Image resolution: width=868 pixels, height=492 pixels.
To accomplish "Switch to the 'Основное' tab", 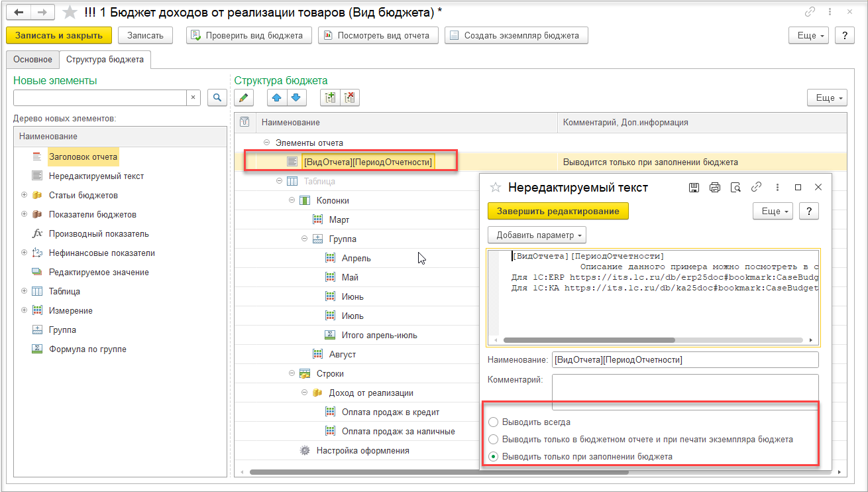I will point(32,60).
